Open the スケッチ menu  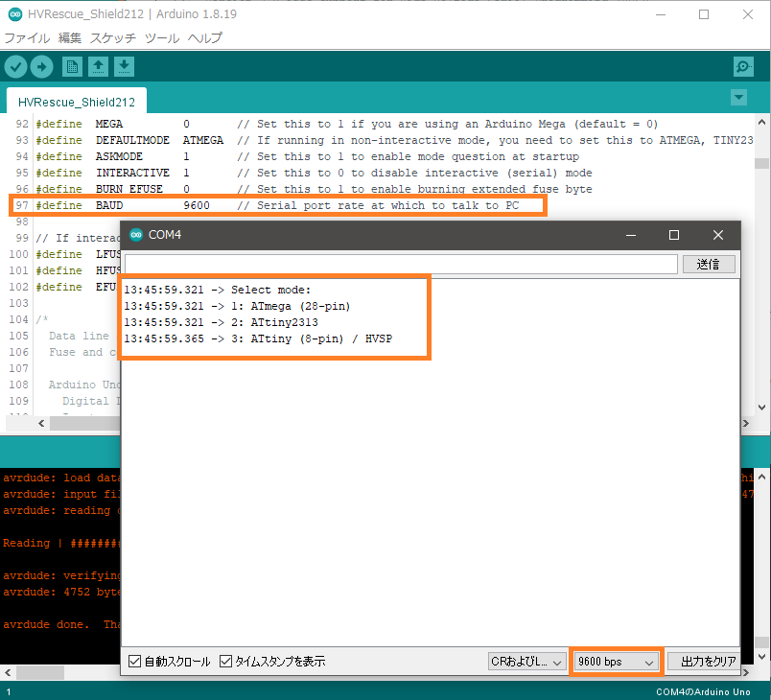point(113,37)
